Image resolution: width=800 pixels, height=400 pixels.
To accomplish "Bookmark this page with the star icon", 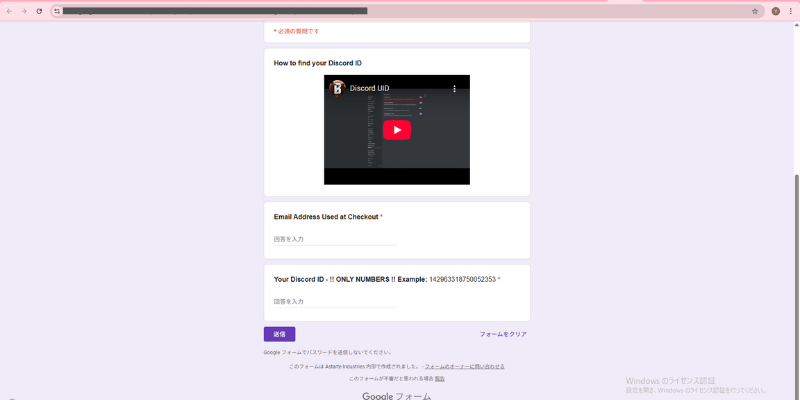I will [755, 11].
